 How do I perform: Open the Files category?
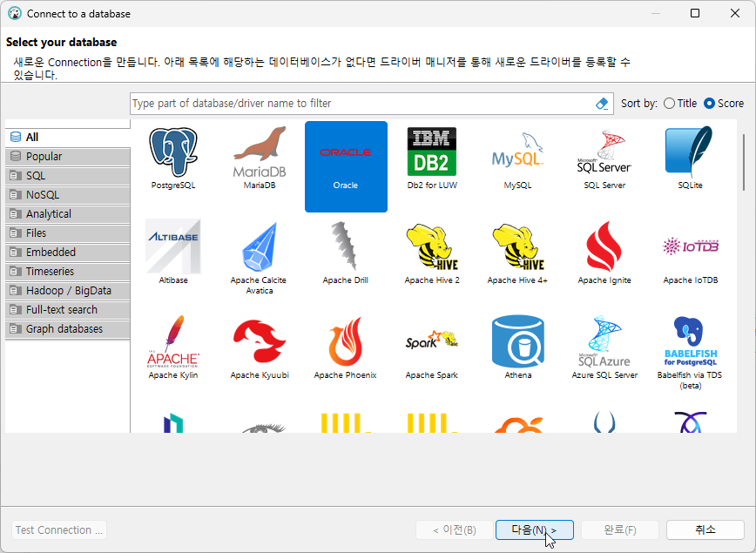pyautogui.click(x=68, y=233)
